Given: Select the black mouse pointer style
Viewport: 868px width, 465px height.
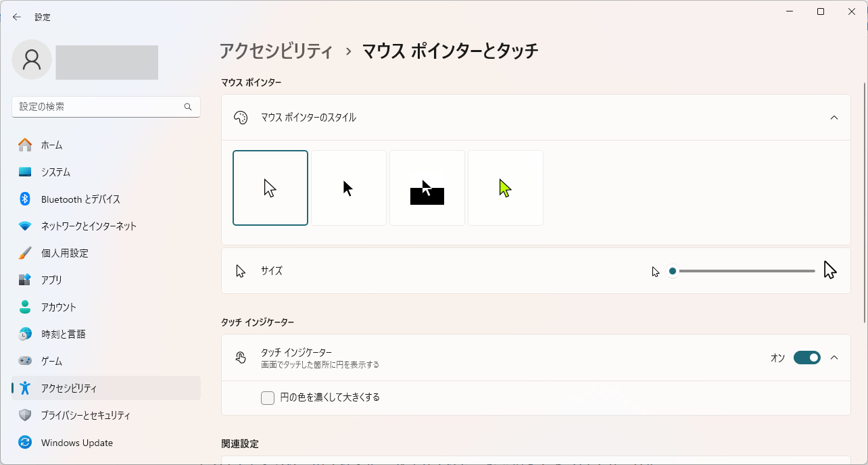Looking at the screenshot, I should pos(348,187).
